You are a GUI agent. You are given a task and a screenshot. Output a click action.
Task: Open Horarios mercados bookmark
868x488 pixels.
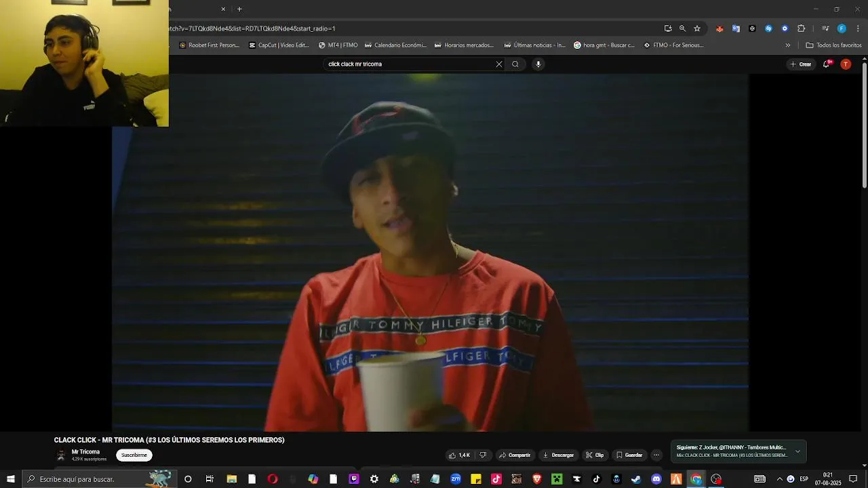pyautogui.click(x=465, y=45)
